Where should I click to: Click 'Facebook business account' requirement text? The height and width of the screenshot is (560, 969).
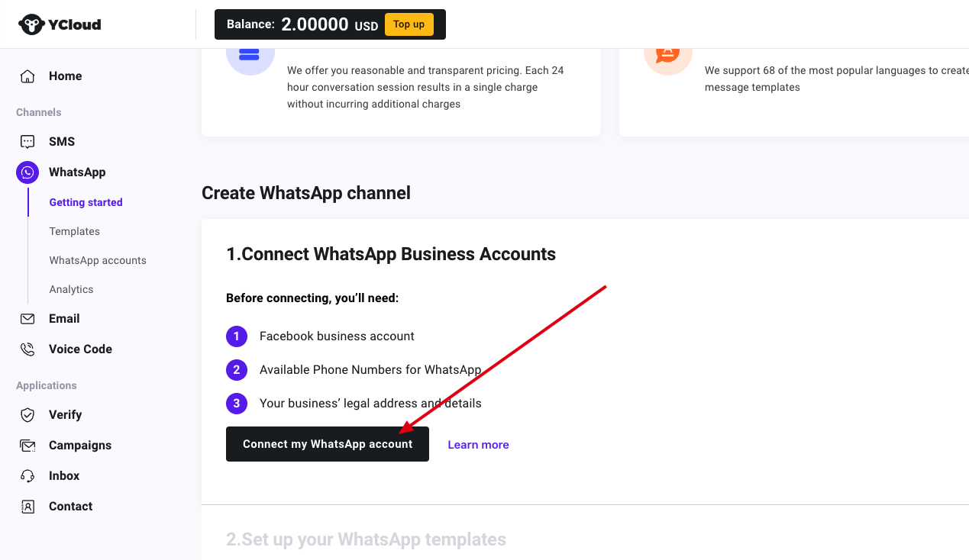click(337, 336)
